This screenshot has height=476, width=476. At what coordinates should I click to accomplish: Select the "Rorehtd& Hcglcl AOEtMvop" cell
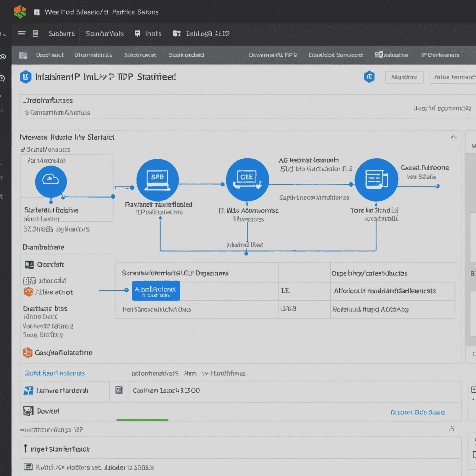[371, 309]
